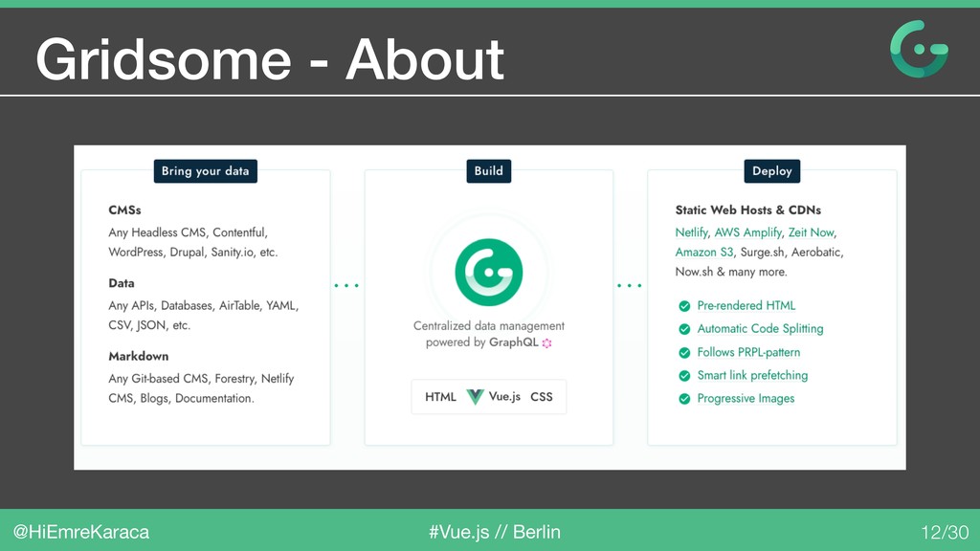The width and height of the screenshot is (980, 551).
Task: Click the Static Web Hosts & CDNs heading
Action: pyautogui.click(x=748, y=209)
